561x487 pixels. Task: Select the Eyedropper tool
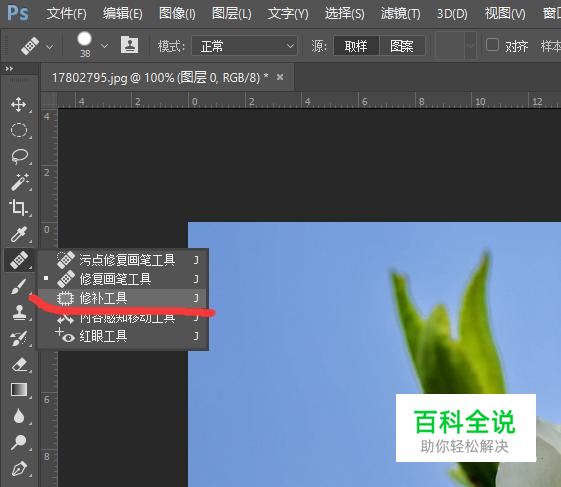[19, 234]
